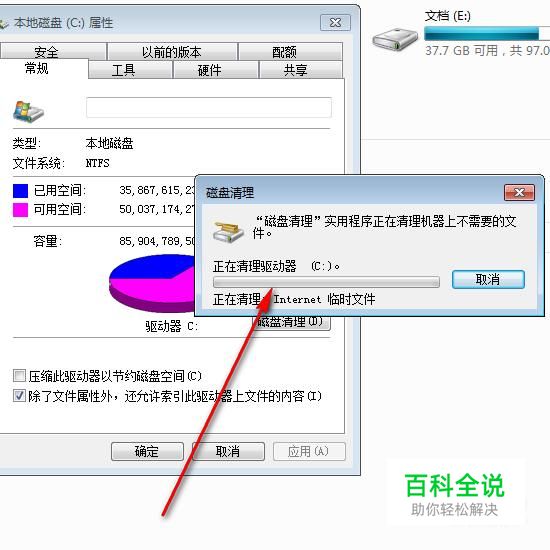The image size is (550, 550).
Task: Uncheck 允许索引此驱动器上文件的内容 option
Action: point(19,396)
